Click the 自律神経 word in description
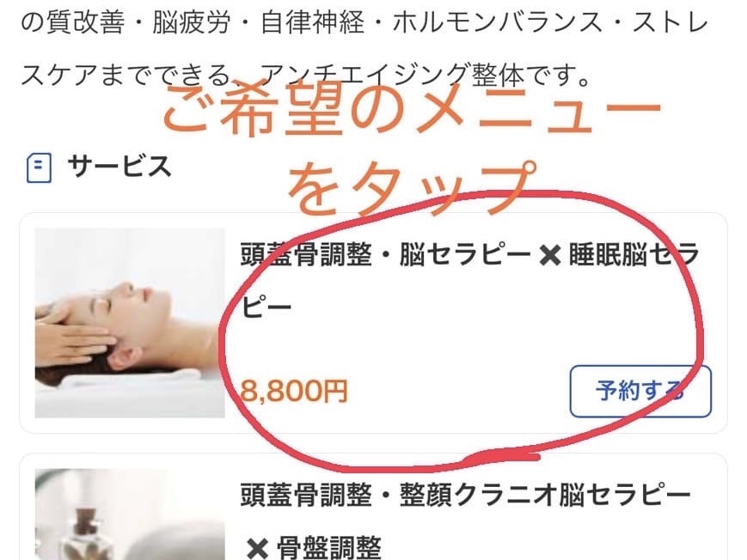This screenshot has width=747, height=560. click(x=313, y=23)
